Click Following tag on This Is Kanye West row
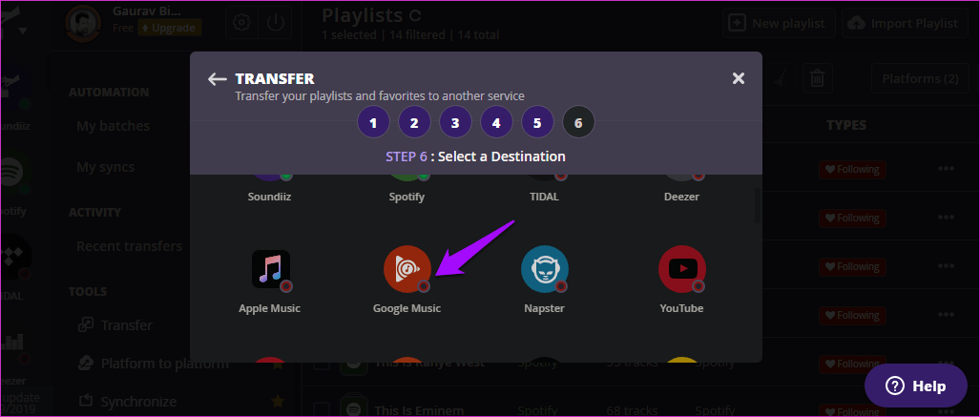The image size is (980, 417). (x=852, y=364)
